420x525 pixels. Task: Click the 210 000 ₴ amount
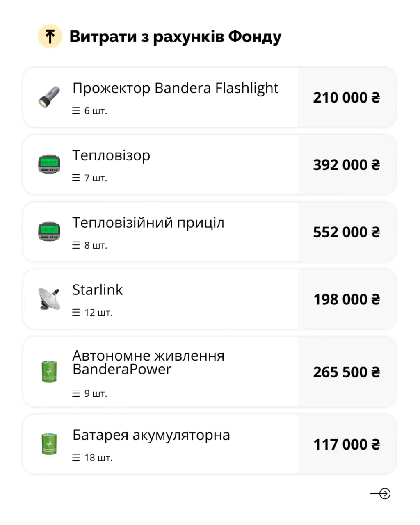click(347, 98)
